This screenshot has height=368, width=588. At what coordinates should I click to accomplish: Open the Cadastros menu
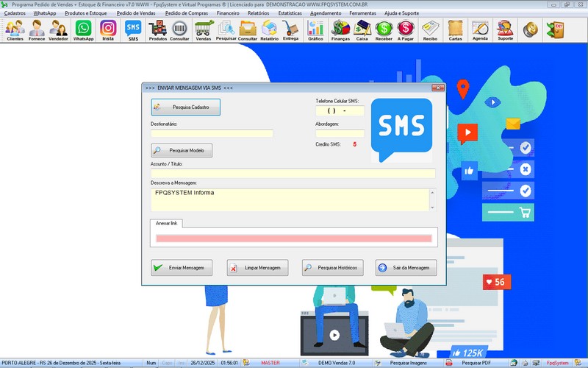(15, 13)
